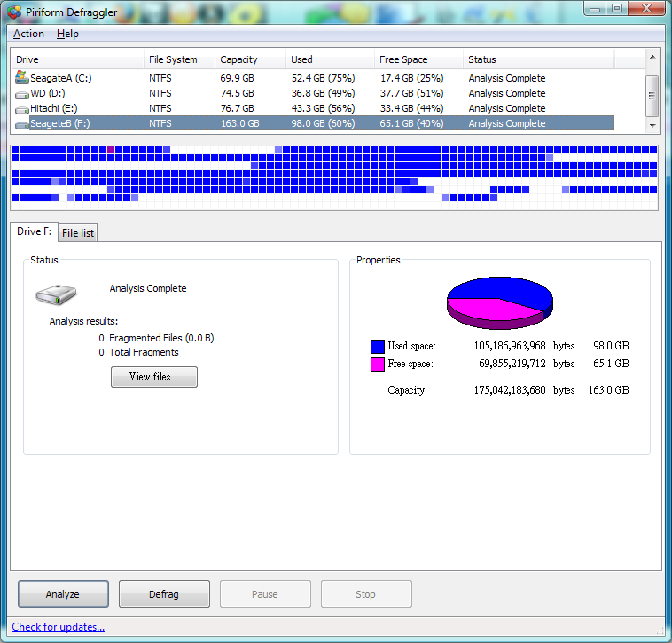Open the Check for updates... link

point(58,627)
